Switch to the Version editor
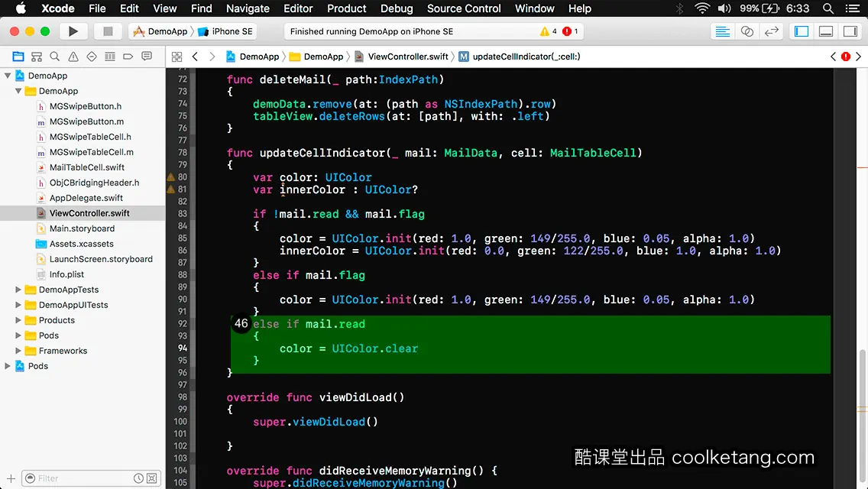This screenshot has height=489, width=868. (x=771, y=31)
